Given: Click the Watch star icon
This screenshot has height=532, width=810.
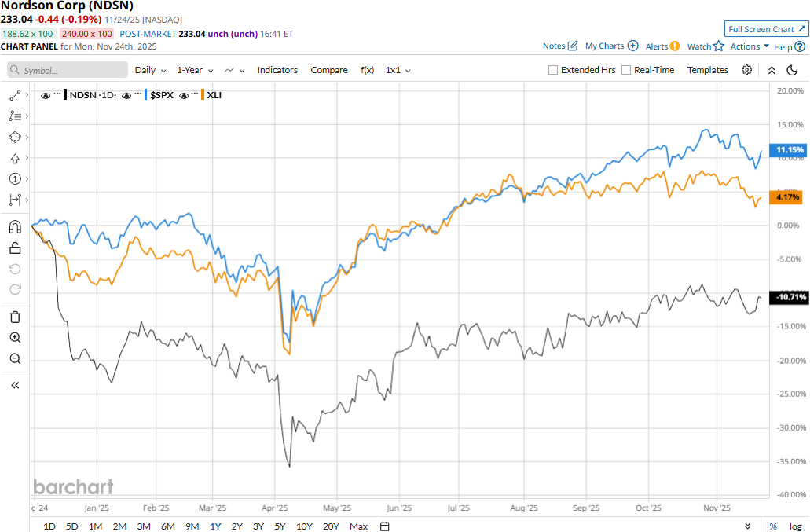Looking at the screenshot, I should pos(719,46).
